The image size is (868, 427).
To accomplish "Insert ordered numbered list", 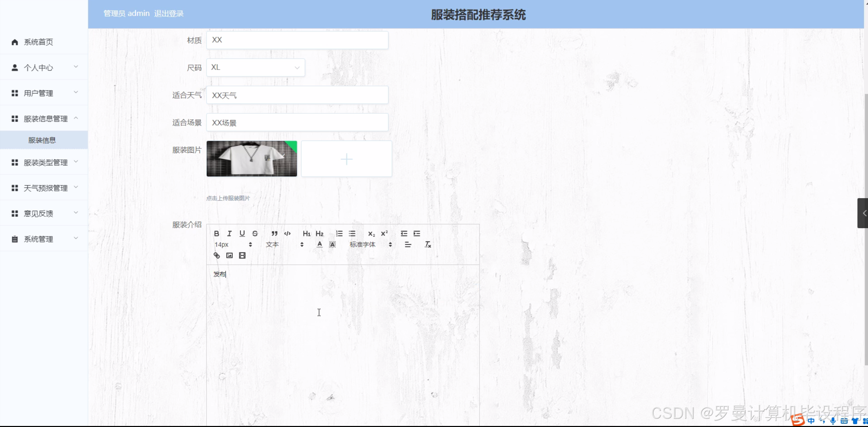I will pos(339,234).
